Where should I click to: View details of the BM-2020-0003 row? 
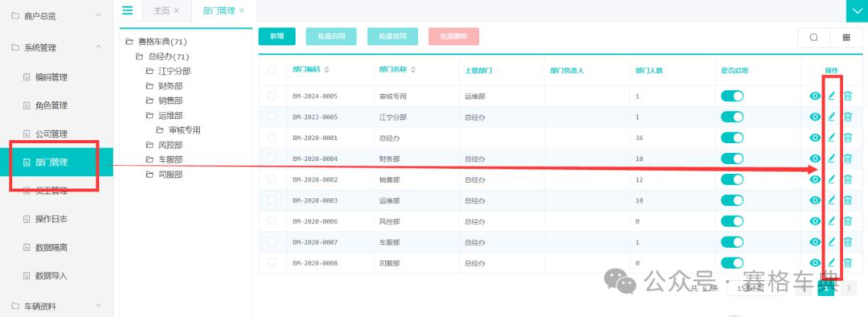[814, 200]
